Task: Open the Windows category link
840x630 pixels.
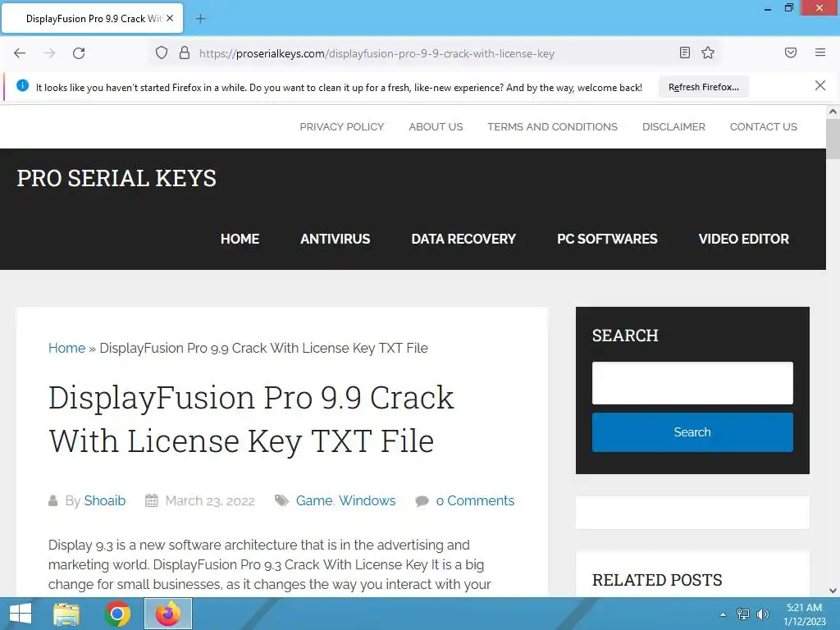Action: [x=367, y=501]
